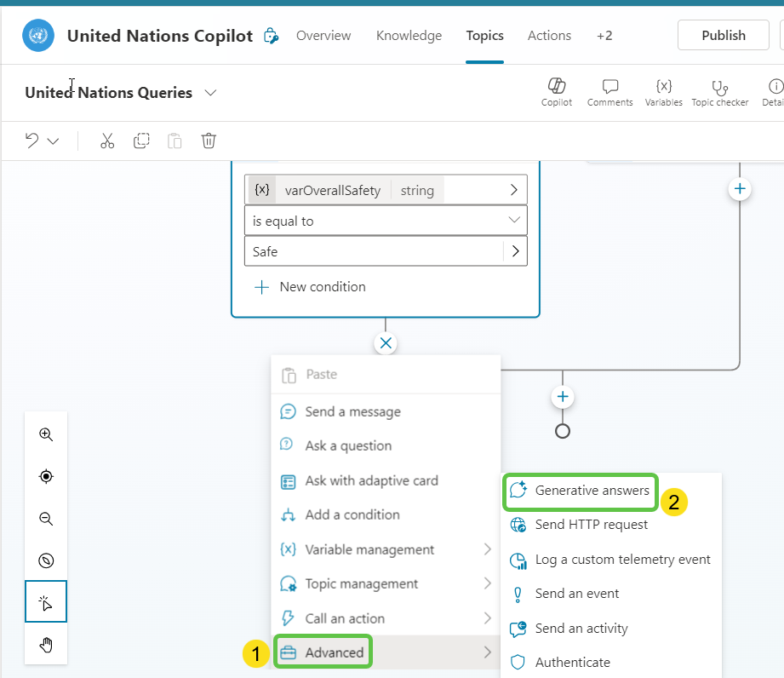Open the 'is equal to' operator dropdown
This screenshot has width=784, height=678.
[x=386, y=221]
